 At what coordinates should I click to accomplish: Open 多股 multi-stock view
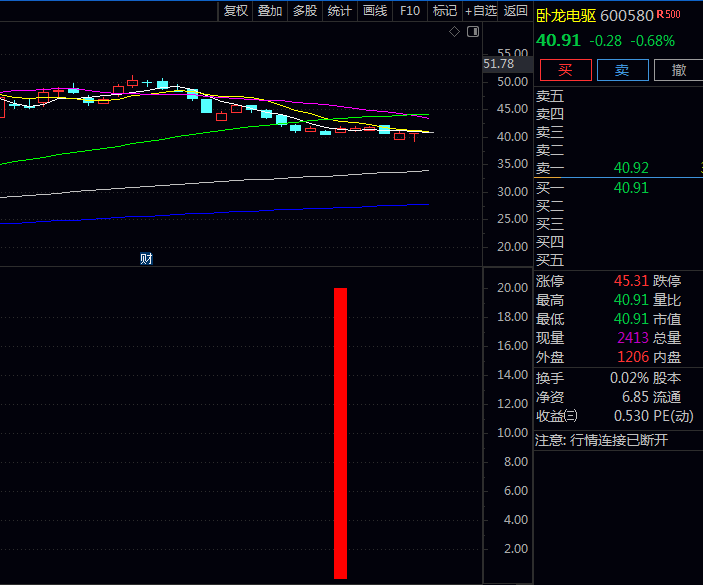pos(305,11)
